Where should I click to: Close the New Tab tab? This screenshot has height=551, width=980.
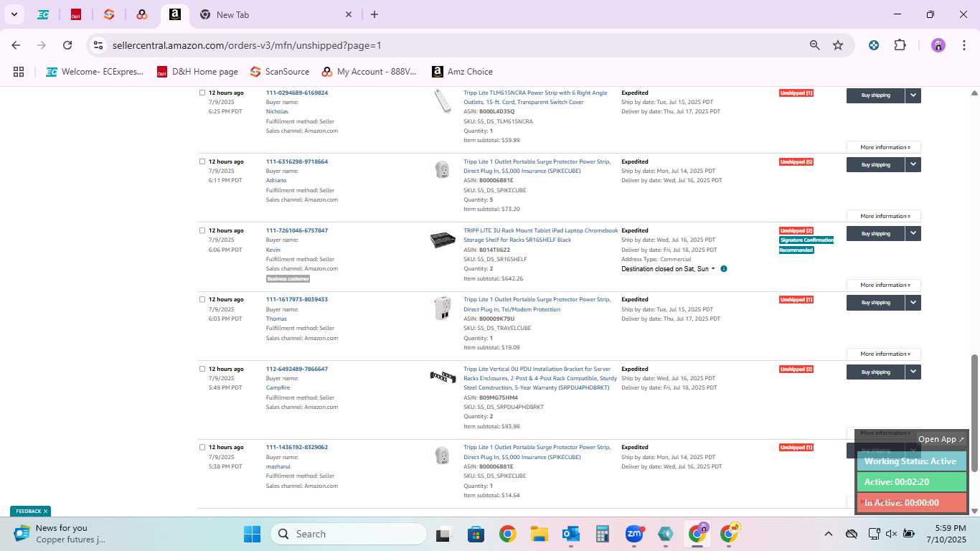pos(349,14)
